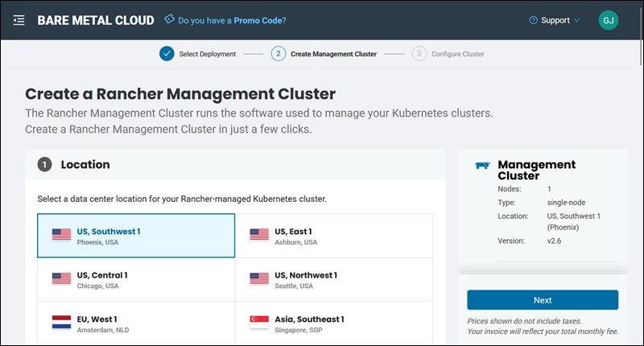Choose US, East 1 Ashburn location
Screen dimensions: 644x346
pos(334,236)
